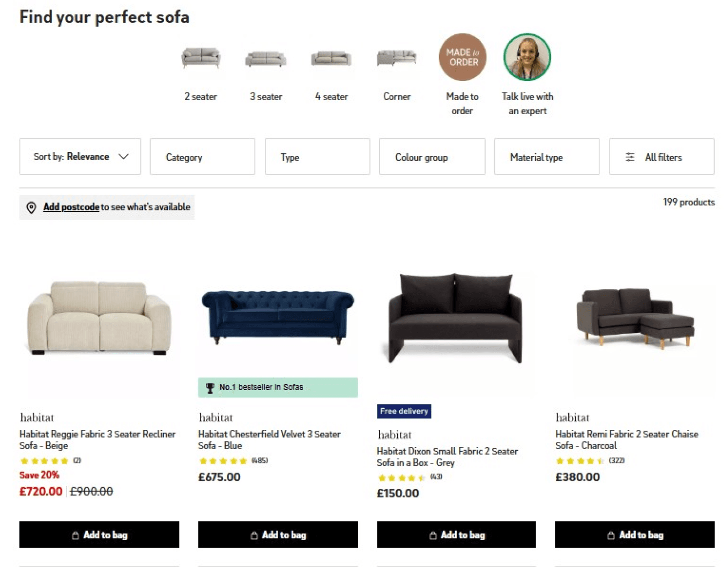Add the Chesterfield Velvet sofa to bag
Screen dimensions: 728x567
(278, 534)
